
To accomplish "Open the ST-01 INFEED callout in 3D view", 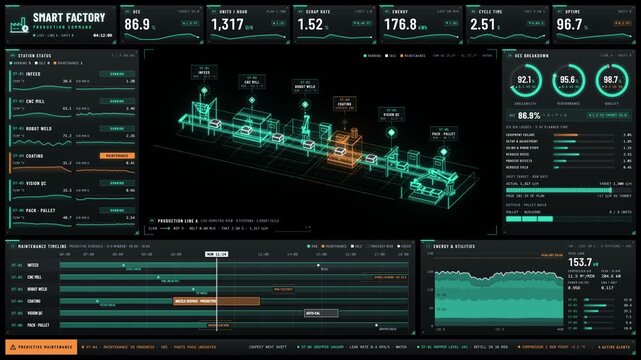I will click(204, 72).
